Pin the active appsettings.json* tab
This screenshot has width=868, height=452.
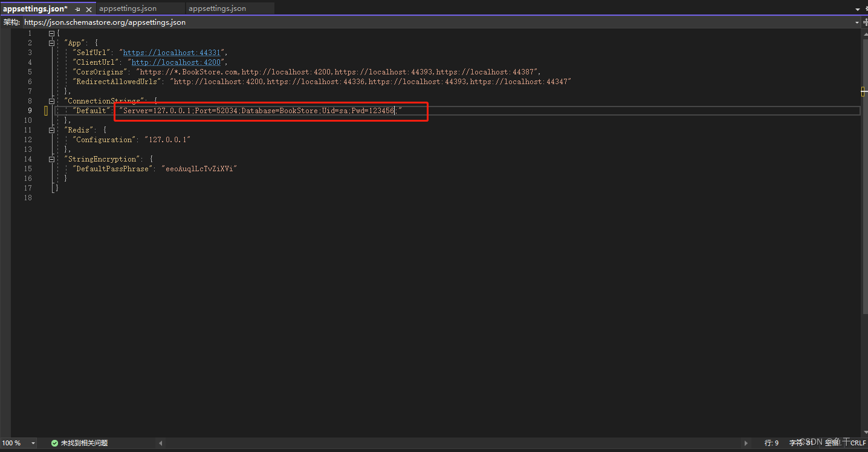77,9
